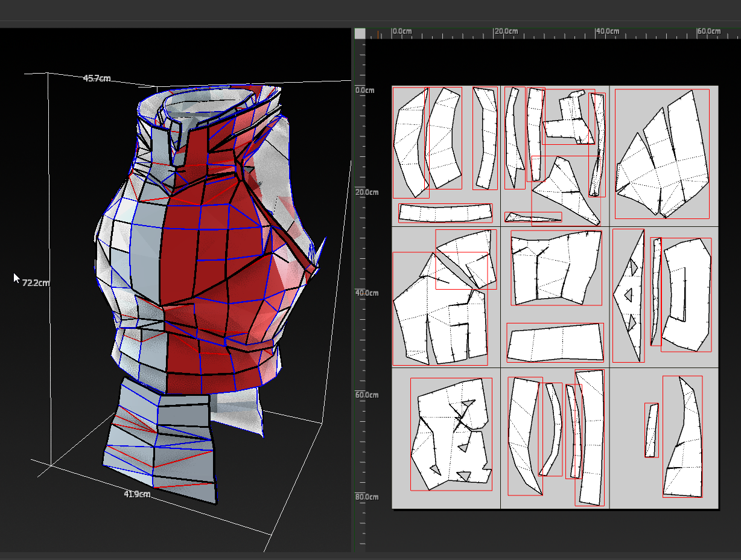Pick the small narrow strip on the bottom-right page

click(x=651, y=430)
